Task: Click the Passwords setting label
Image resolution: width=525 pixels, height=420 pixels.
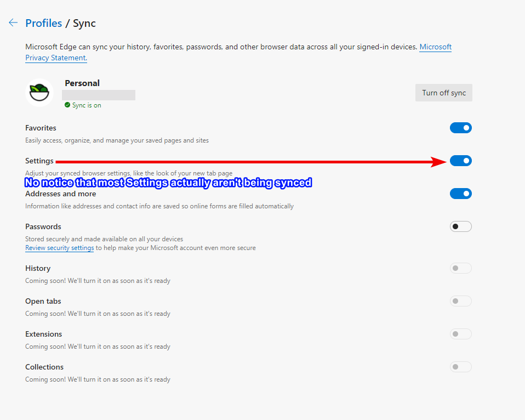Action: pos(43,226)
